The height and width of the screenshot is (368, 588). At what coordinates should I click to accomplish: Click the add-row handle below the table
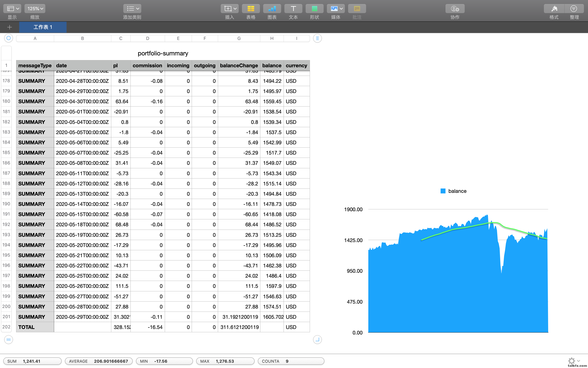point(9,339)
